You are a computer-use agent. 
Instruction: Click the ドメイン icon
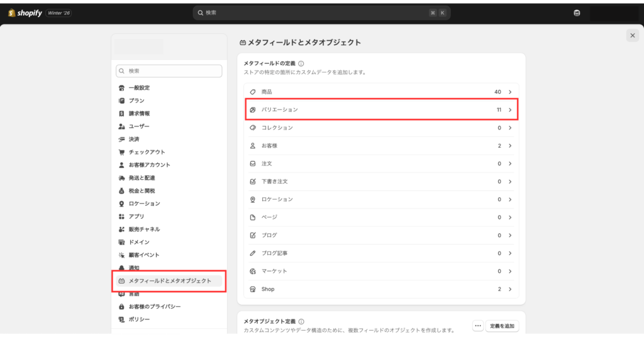[121, 242]
